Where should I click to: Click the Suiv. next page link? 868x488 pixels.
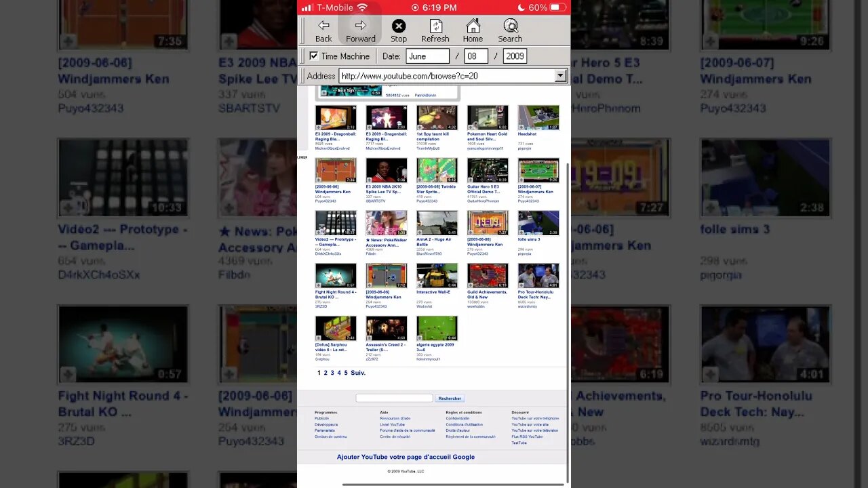[x=358, y=373]
